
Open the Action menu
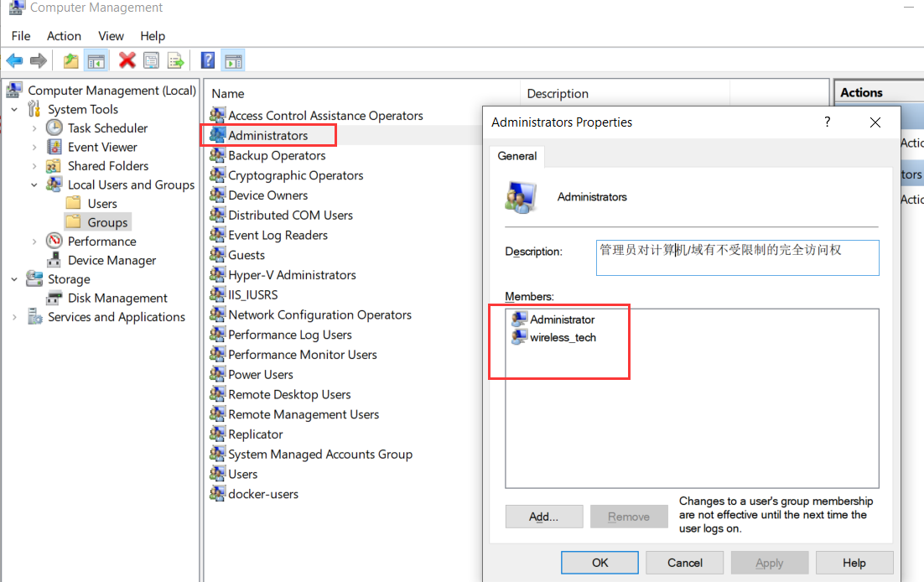point(64,36)
